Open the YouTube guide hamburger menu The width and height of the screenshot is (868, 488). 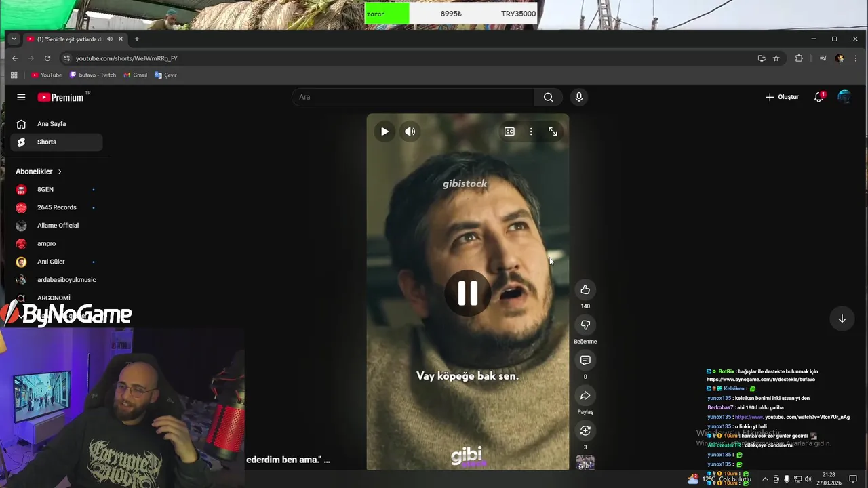tap(21, 97)
